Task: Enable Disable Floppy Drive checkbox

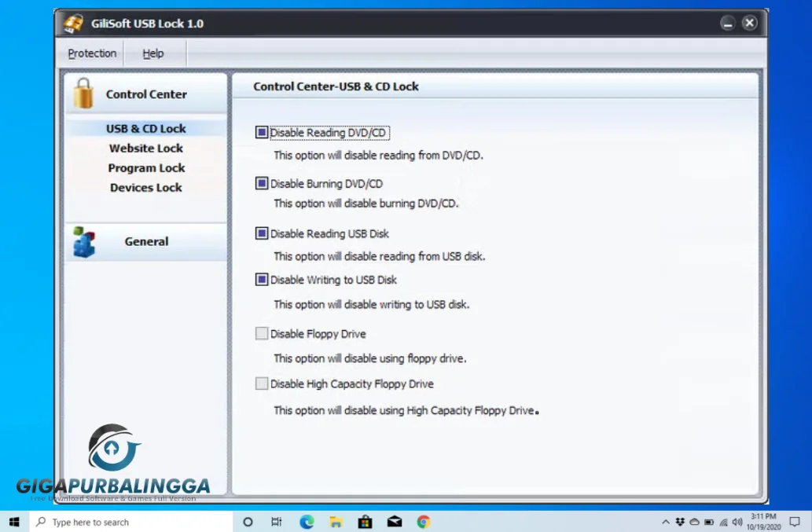Action: [262, 333]
